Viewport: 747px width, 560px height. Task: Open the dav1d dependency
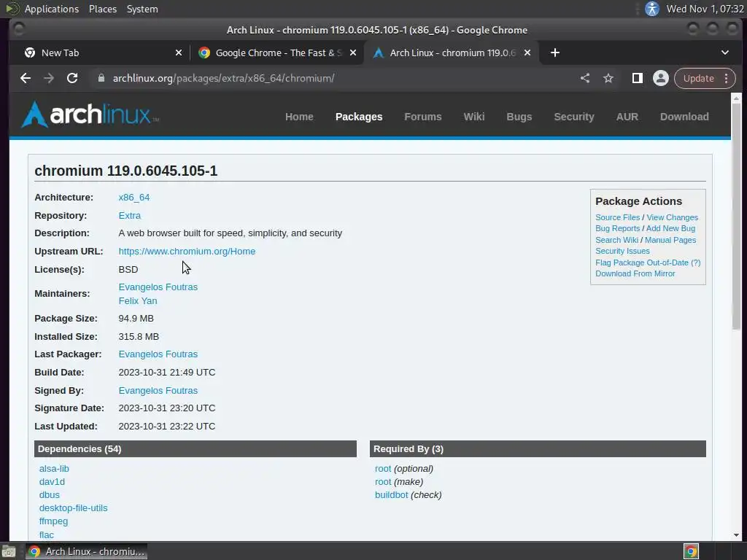(52, 482)
